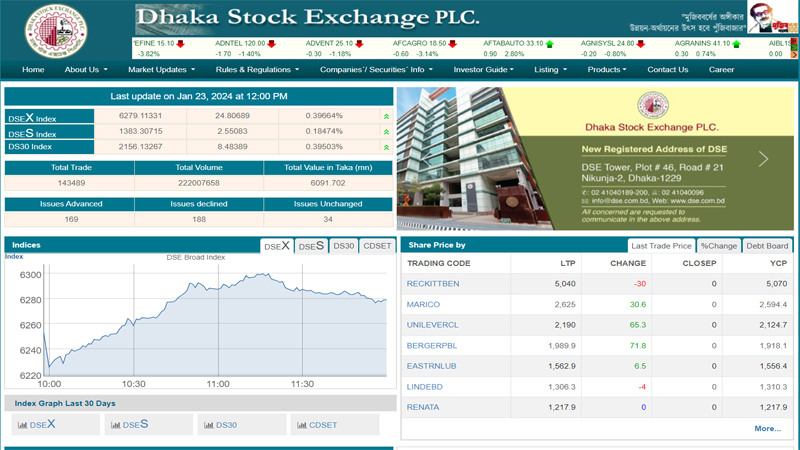Image resolution: width=800 pixels, height=450 pixels.
Task: Click the More... link under share prices
Action: 767,429
